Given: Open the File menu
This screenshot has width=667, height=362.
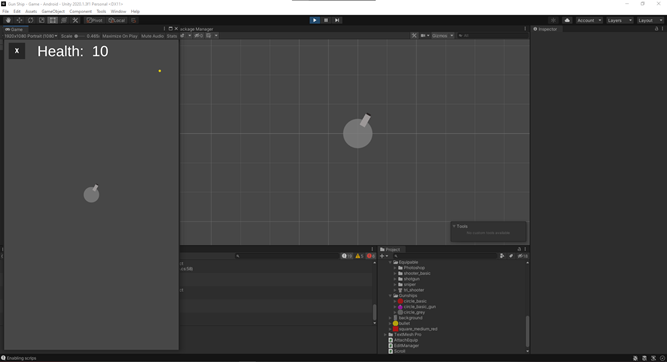Looking at the screenshot, I should point(6,11).
